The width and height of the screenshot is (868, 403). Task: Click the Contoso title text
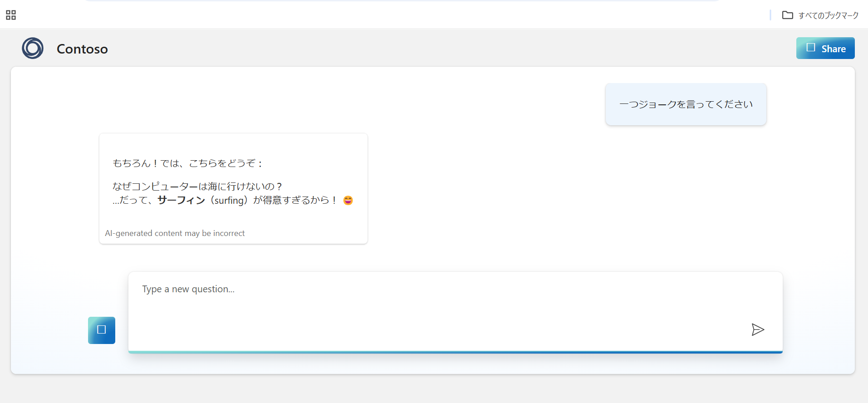pos(82,49)
